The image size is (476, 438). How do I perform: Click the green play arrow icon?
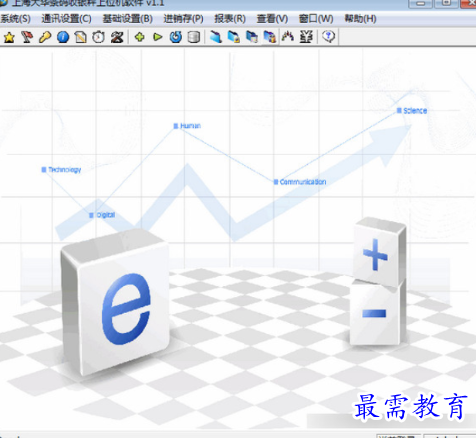pos(158,37)
